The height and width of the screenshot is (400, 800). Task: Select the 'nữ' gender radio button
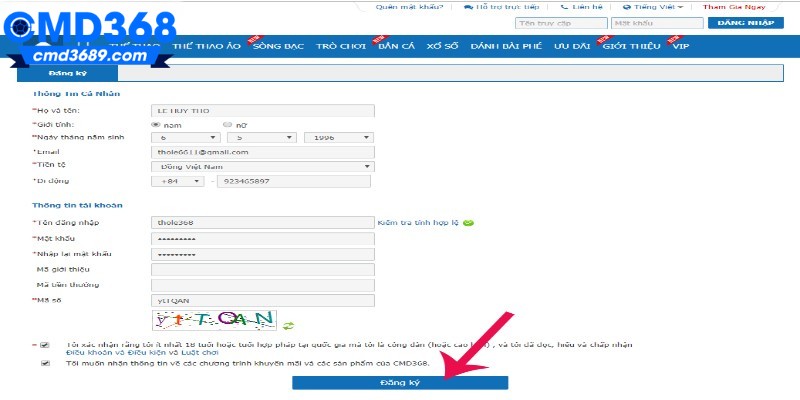(x=227, y=124)
